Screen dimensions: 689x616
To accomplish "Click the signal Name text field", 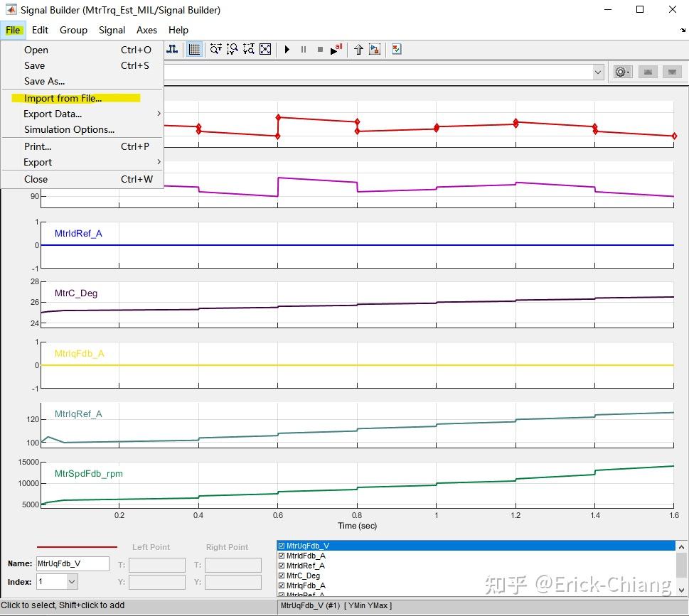I will point(72,563).
